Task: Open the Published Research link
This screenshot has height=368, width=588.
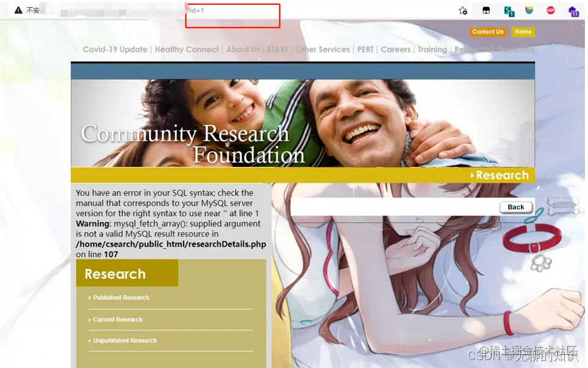Action: [121, 297]
